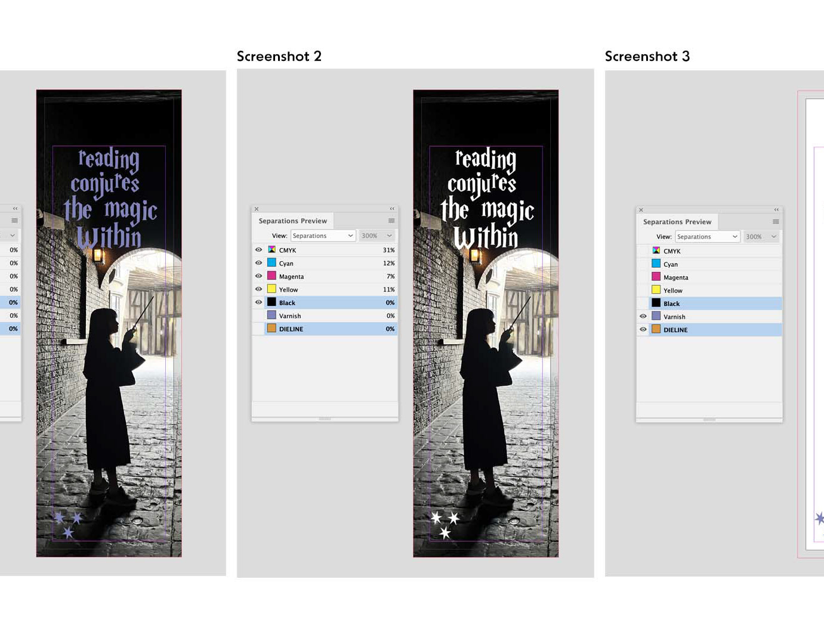Hide the DIELINE plate in Screenshot 3
The height and width of the screenshot is (644, 824).
[x=643, y=330]
